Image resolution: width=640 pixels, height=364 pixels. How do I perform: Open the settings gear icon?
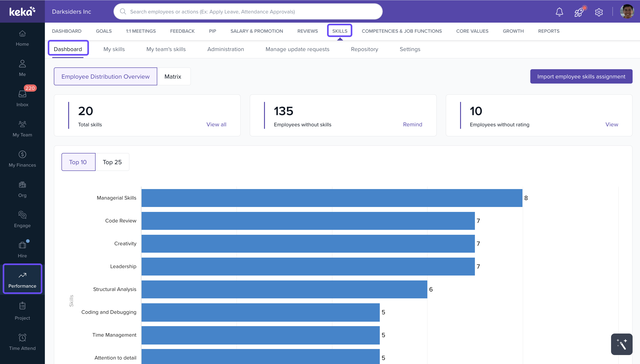599,12
